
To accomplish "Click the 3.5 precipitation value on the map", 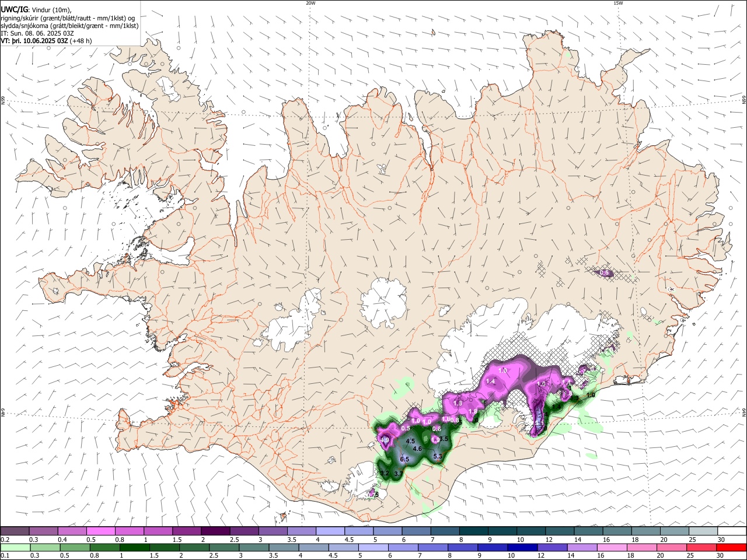I will click(x=443, y=438).
